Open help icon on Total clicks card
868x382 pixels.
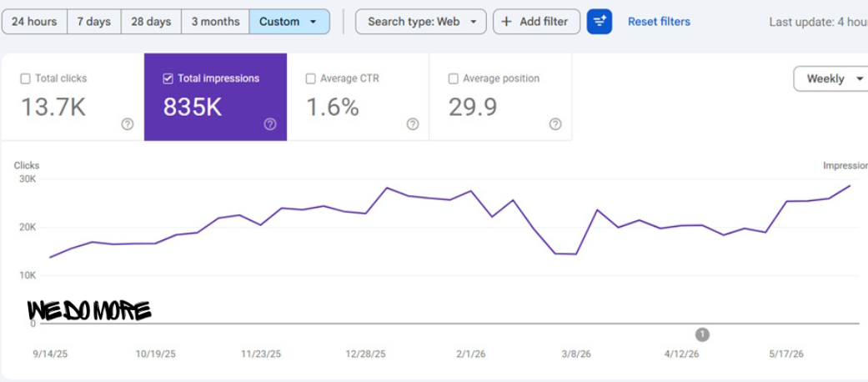click(128, 124)
